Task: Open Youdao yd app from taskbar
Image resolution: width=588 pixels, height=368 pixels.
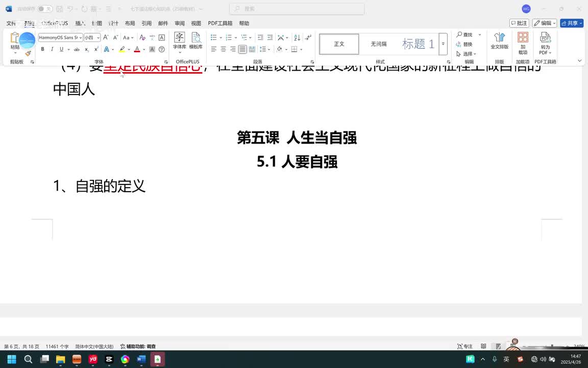Action: (92, 359)
